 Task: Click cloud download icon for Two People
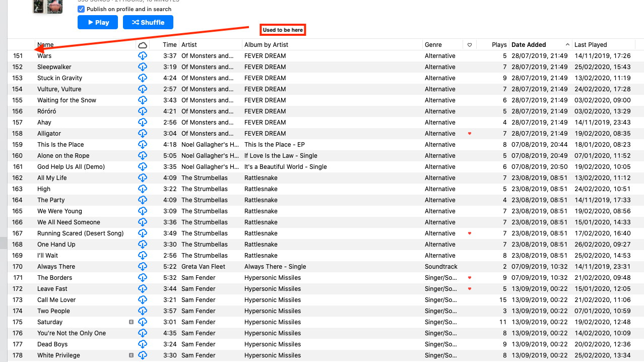click(143, 311)
